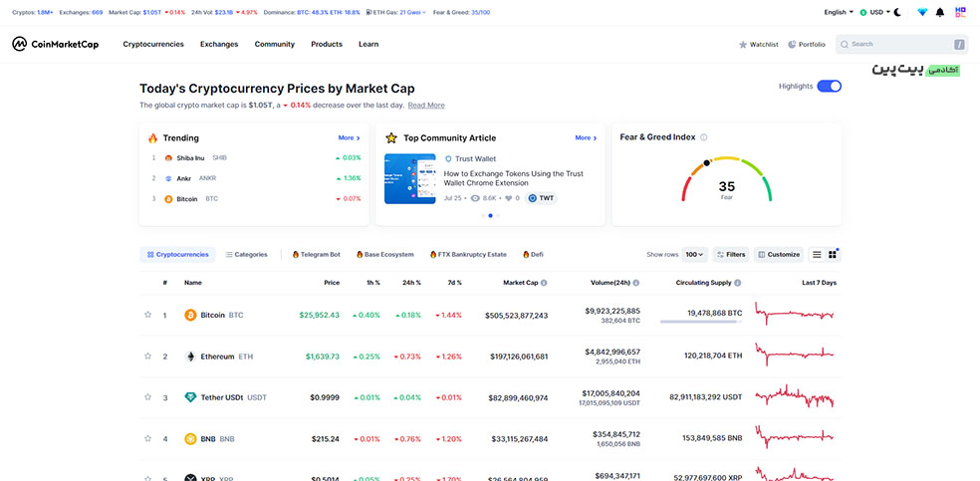Open Watchlist link

[x=759, y=45]
